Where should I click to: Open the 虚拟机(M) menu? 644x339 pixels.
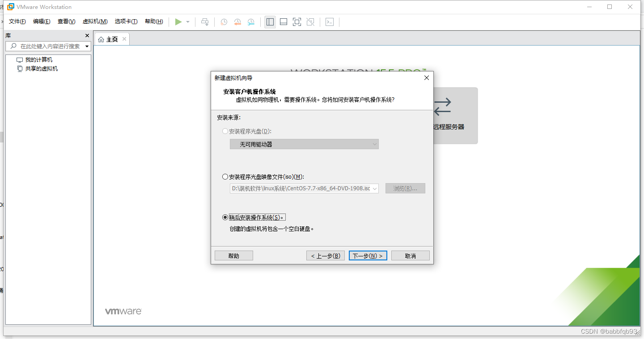(95, 21)
